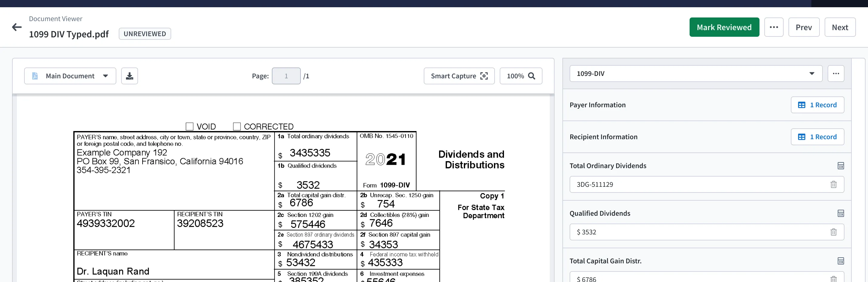This screenshot has width=868, height=282.
Task: Click the page number input field
Action: point(286,76)
